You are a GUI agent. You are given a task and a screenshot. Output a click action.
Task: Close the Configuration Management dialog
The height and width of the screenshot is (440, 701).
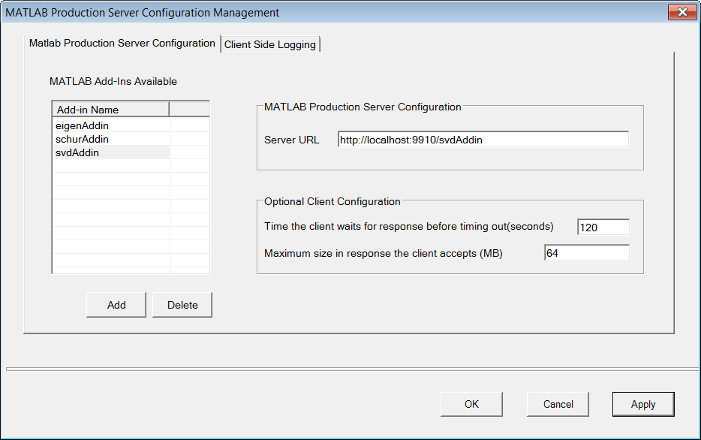682,12
